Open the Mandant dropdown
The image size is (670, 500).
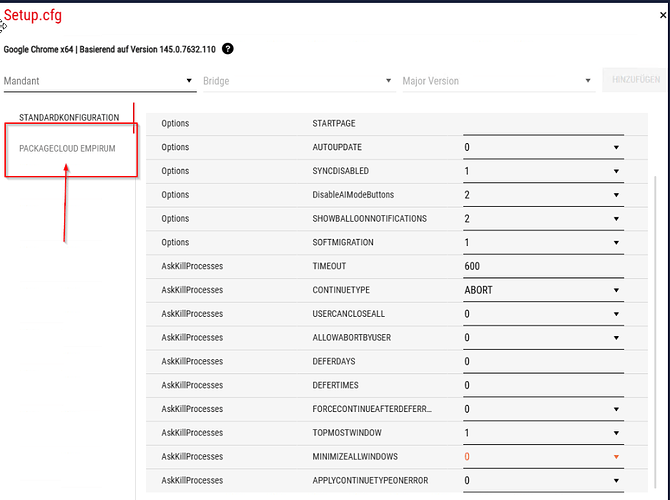click(x=98, y=81)
